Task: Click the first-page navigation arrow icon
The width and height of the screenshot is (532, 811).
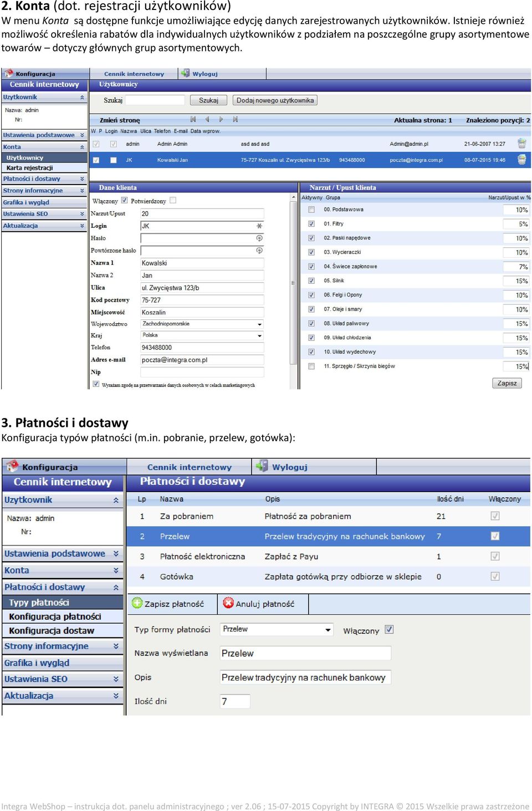Action: [193, 119]
